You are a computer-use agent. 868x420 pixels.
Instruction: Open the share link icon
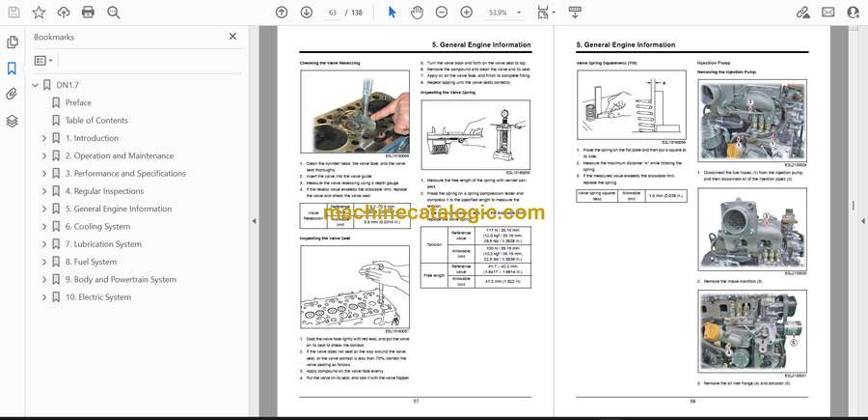point(802,13)
